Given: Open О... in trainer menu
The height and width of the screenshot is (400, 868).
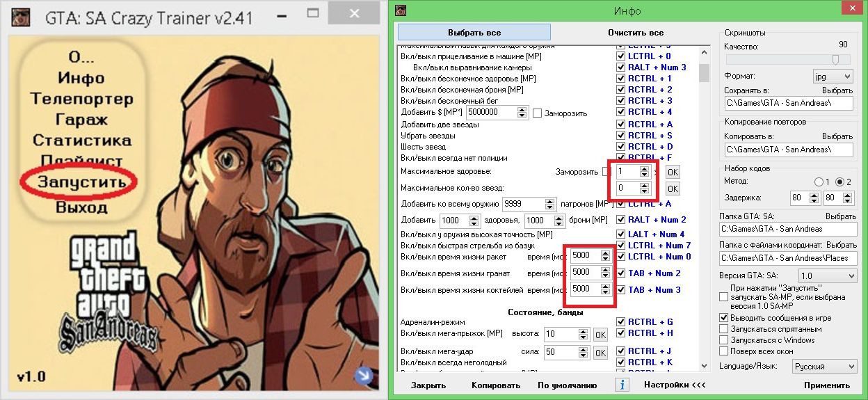Looking at the screenshot, I should [x=81, y=57].
